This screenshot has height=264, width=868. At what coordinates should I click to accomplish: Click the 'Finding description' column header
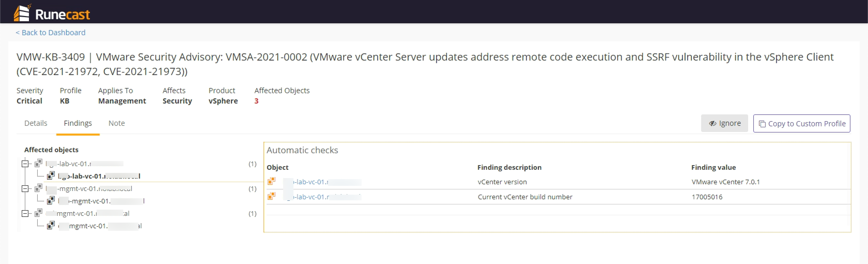pyautogui.click(x=509, y=167)
